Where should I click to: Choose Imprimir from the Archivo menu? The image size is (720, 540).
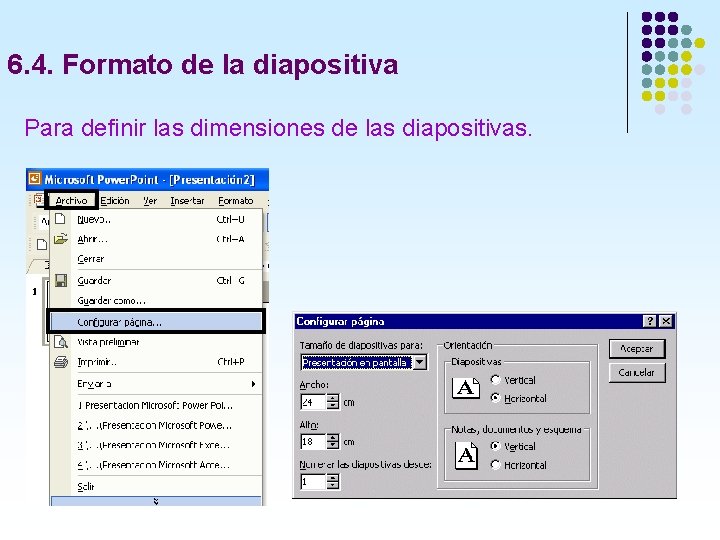[156, 362]
